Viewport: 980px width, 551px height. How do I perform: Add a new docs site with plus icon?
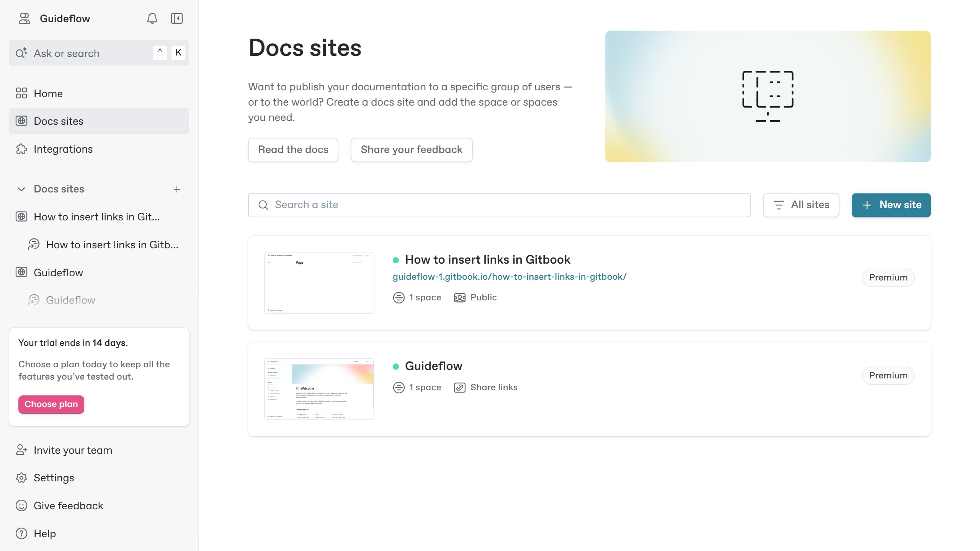coord(177,189)
